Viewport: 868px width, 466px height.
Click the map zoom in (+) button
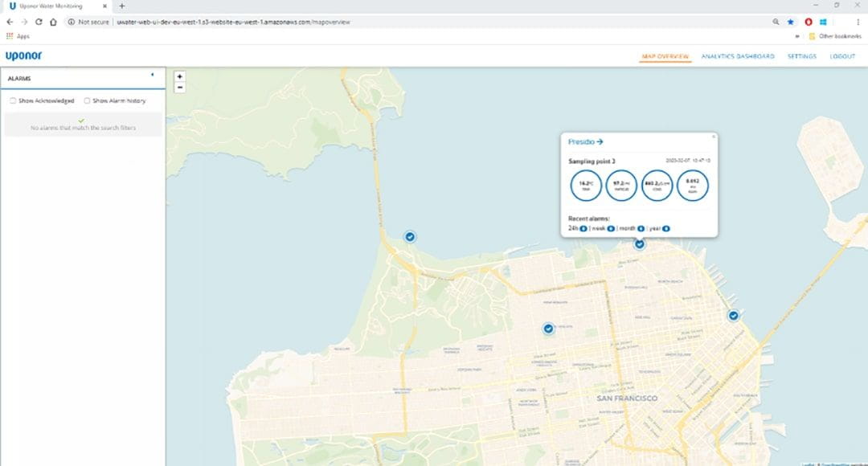pos(179,77)
